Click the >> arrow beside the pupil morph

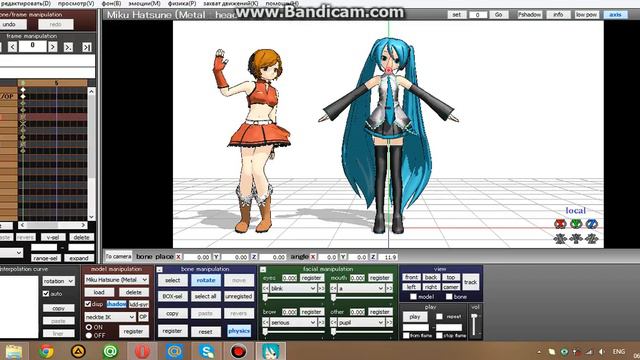point(389,322)
